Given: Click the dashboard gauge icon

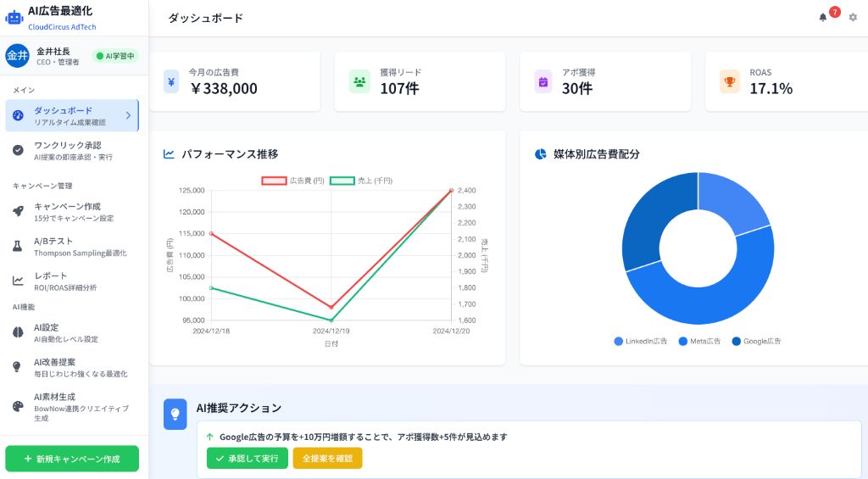Looking at the screenshot, I should pyautogui.click(x=19, y=116).
